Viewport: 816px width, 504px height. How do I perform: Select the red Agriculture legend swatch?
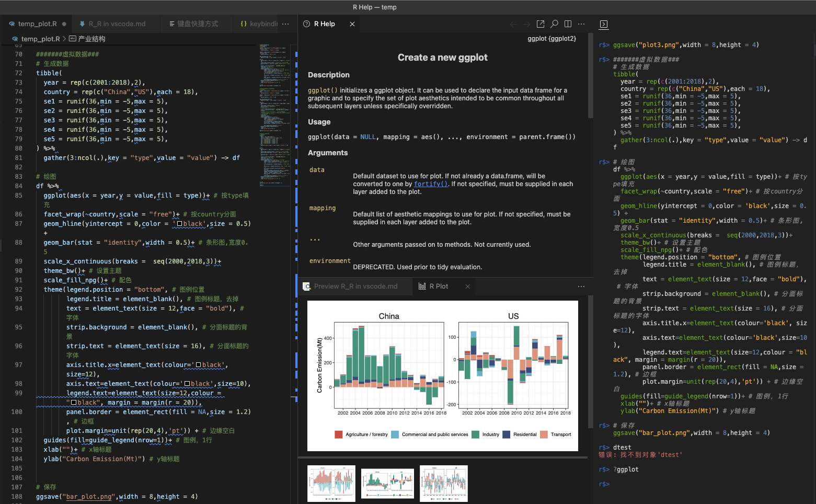click(x=338, y=434)
